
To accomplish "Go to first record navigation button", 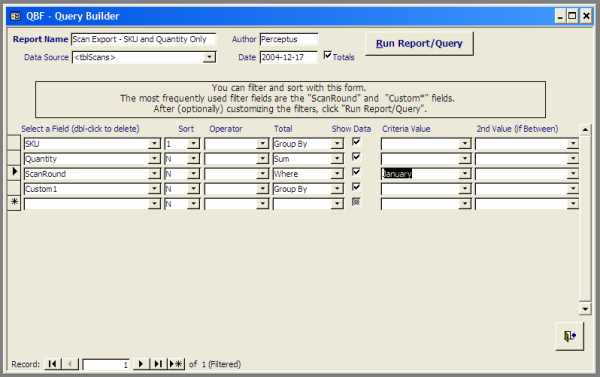I will pyautogui.click(x=52, y=364).
